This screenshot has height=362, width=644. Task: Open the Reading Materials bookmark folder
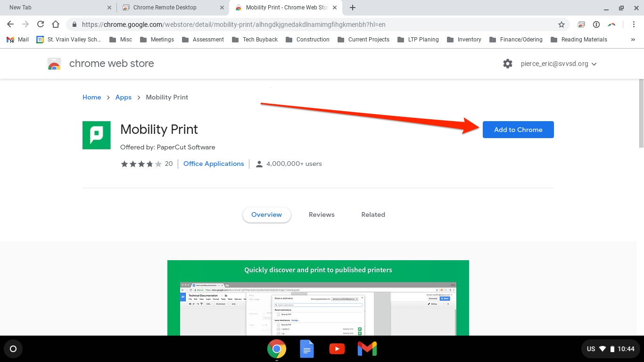coord(578,40)
